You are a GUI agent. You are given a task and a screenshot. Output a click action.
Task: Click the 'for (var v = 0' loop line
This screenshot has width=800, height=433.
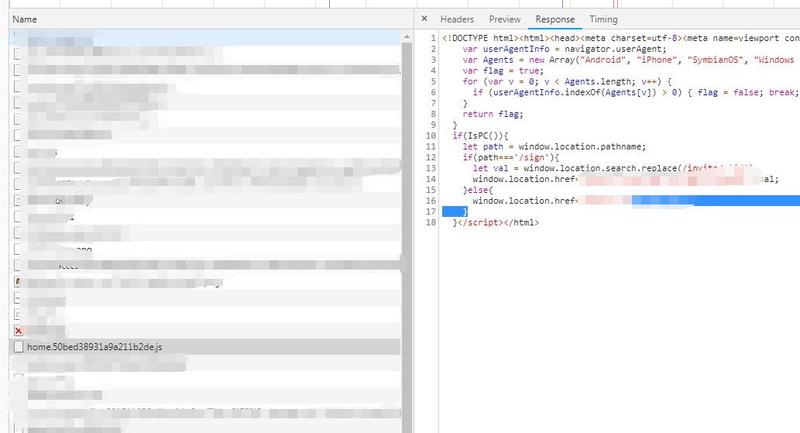(567, 82)
